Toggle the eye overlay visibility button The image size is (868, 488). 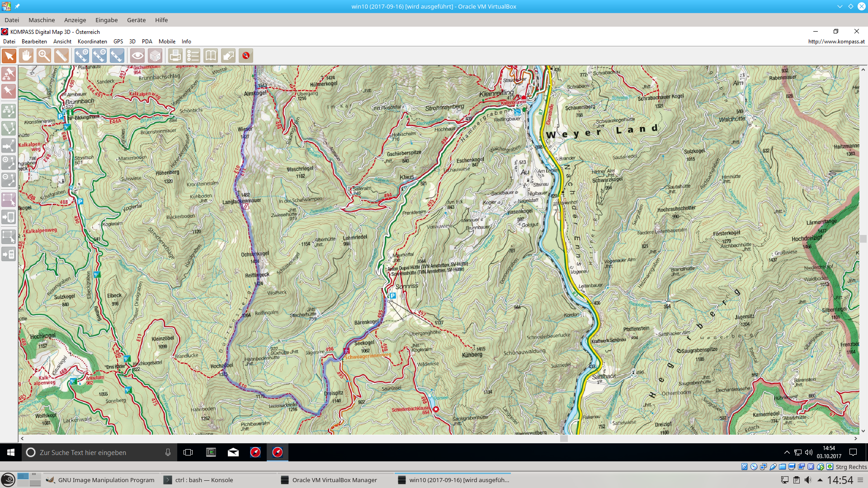click(137, 56)
